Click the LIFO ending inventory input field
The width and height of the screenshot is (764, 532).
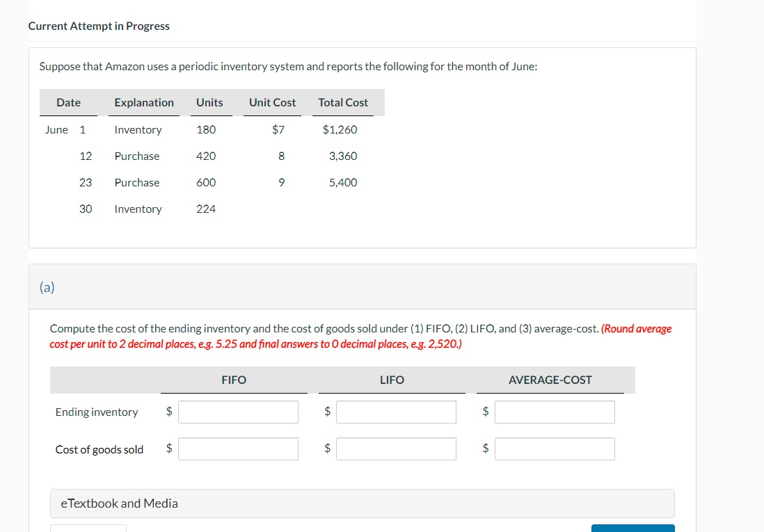396,412
